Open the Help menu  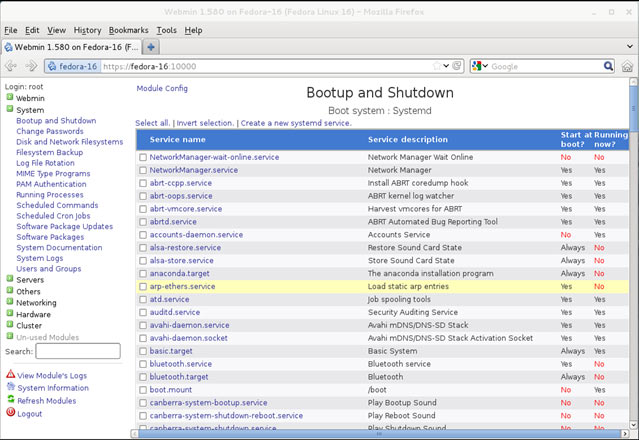pyautogui.click(x=193, y=30)
